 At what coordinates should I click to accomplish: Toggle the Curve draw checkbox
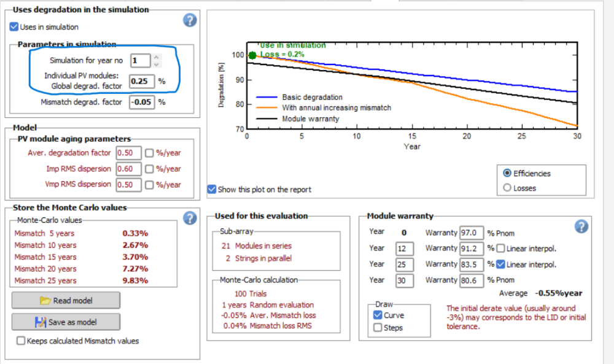point(378,315)
